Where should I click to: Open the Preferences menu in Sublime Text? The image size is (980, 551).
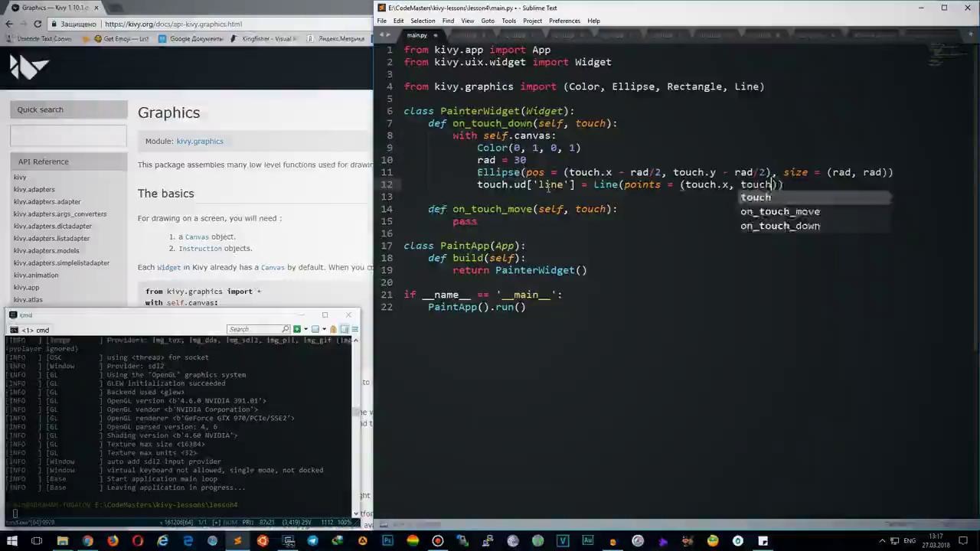564,21
